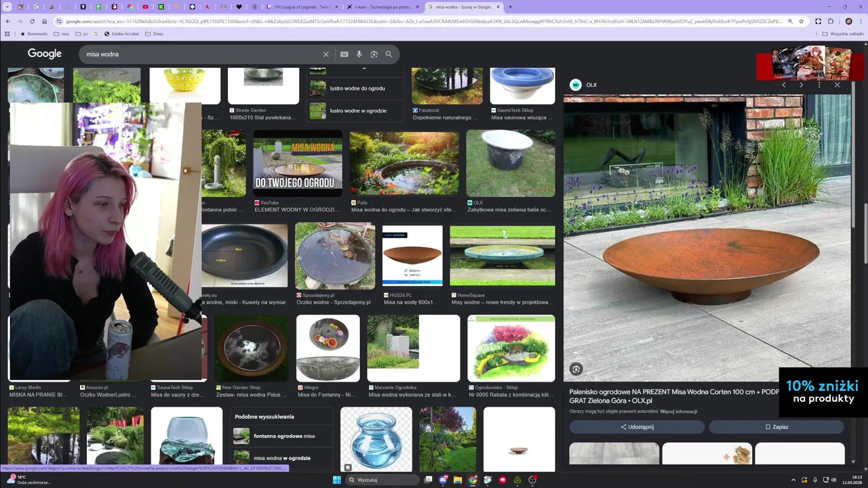Select the lustro wodne w ogrodzie suggestion

355,110
